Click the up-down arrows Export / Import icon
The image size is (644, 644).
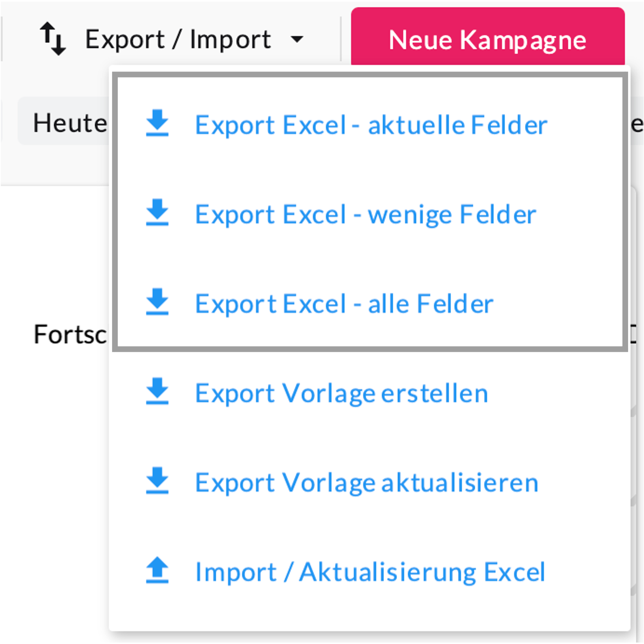[53, 39]
